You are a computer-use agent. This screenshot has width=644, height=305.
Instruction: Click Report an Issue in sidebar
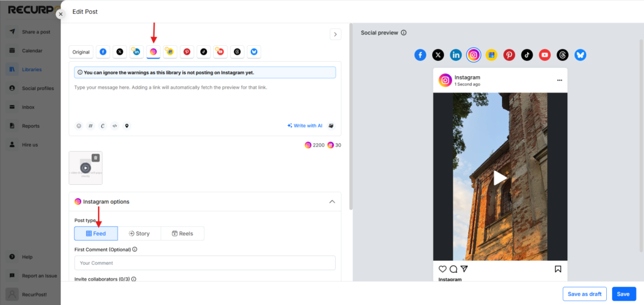tap(33, 276)
